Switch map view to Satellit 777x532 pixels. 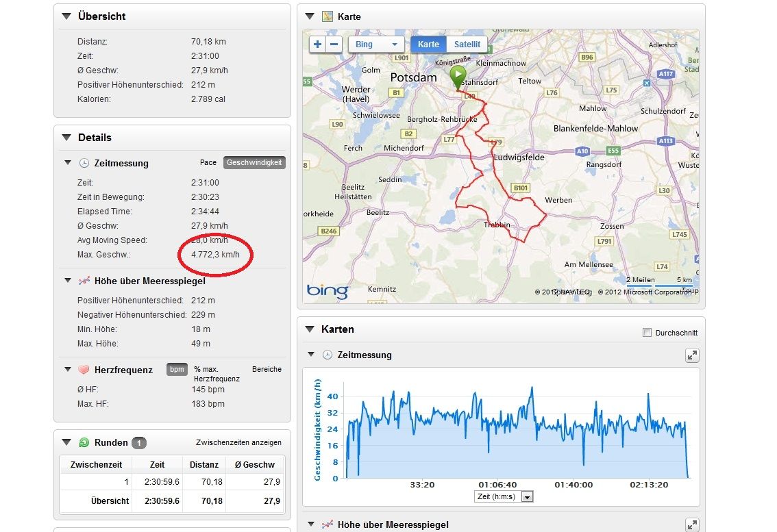(x=467, y=45)
